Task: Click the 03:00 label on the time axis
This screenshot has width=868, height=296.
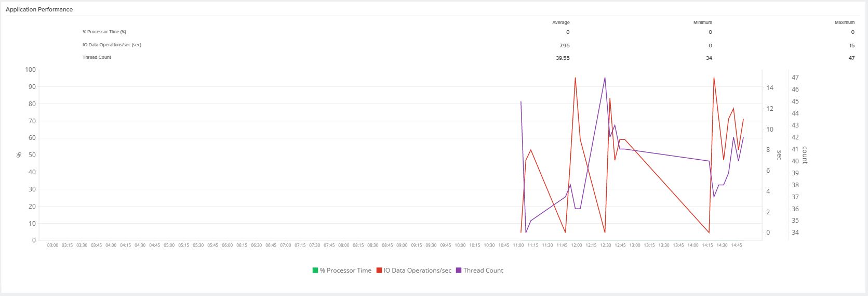Action: 53,245
